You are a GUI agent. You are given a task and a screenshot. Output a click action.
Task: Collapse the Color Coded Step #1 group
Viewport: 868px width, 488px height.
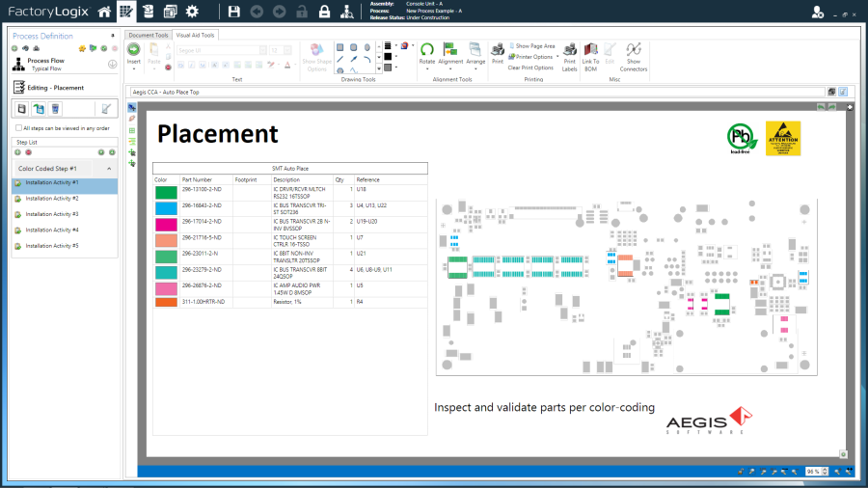(109, 169)
